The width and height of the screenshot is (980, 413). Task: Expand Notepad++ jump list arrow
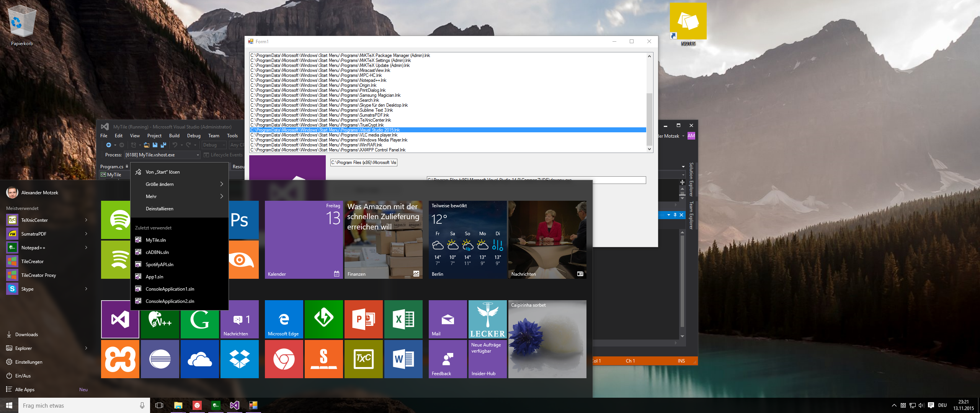[x=86, y=248]
